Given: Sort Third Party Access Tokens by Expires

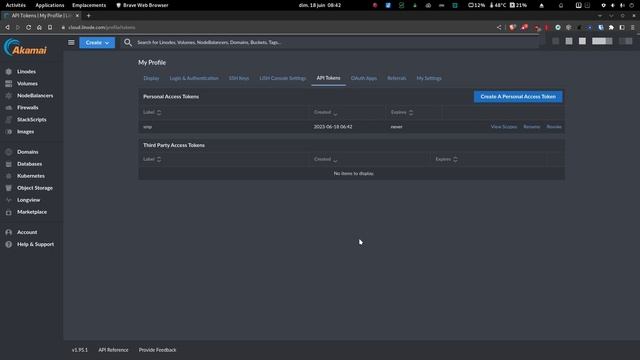Looking at the screenshot, I should (x=446, y=159).
